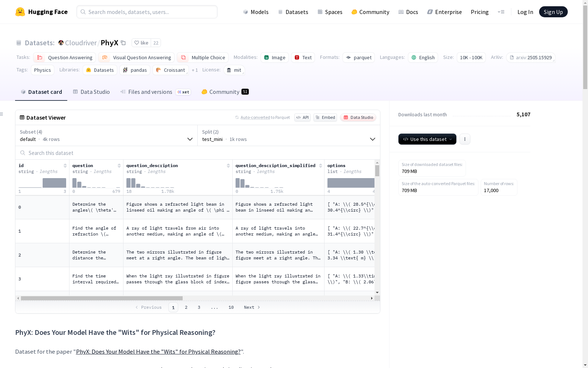Click the horizontal scrollbar of the data table
588x368 pixels.
pyautogui.click(x=102, y=298)
